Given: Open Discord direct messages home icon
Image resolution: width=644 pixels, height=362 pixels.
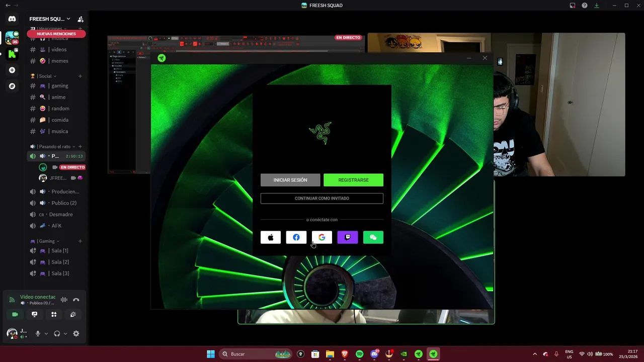Looking at the screenshot, I should [x=12, y=19].
